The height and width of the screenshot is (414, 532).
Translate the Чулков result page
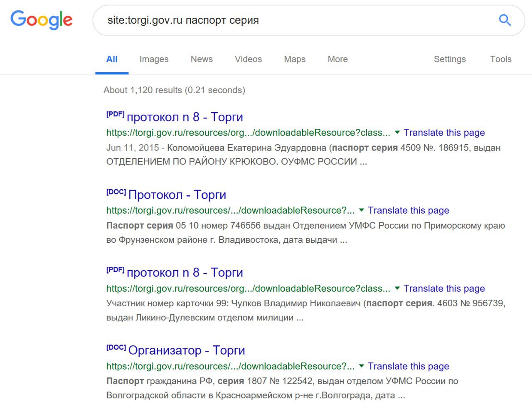point(444,288)
